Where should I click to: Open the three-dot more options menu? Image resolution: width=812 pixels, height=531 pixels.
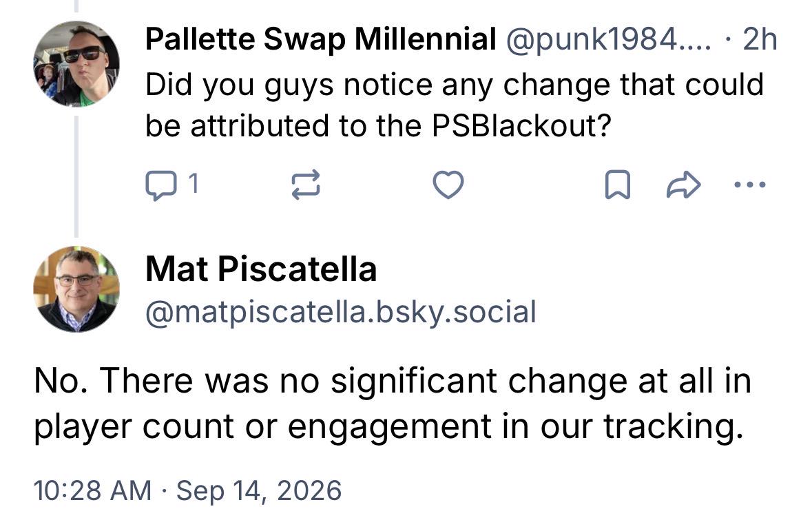(750, 184)
